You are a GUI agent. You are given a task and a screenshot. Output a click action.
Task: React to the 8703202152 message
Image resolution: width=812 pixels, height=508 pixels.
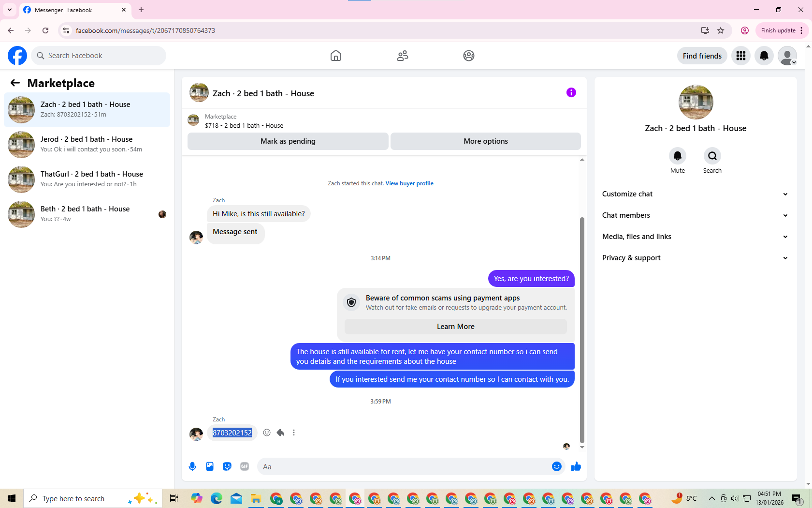[267, 433]
